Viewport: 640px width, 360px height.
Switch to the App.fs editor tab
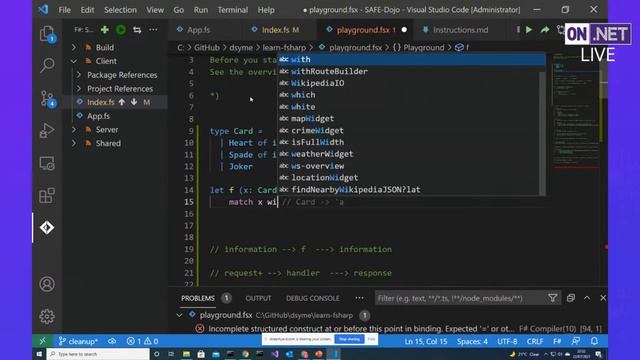tap(199, 30)
